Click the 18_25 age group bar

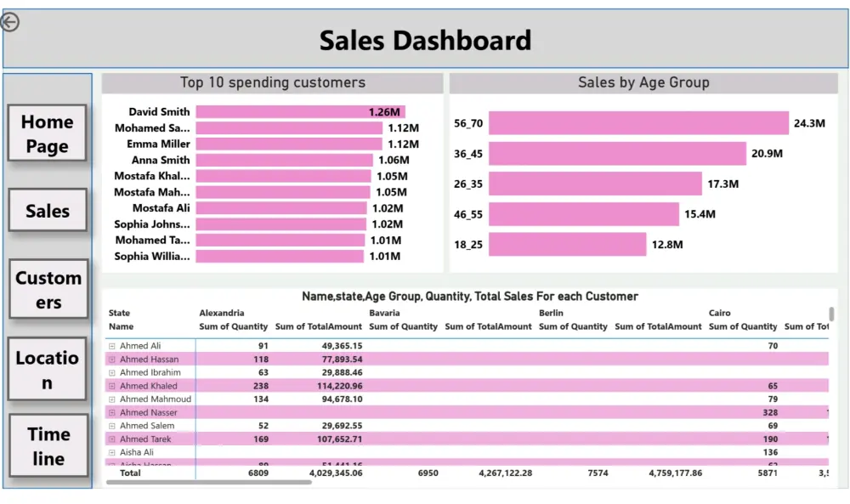pos(567,245)
